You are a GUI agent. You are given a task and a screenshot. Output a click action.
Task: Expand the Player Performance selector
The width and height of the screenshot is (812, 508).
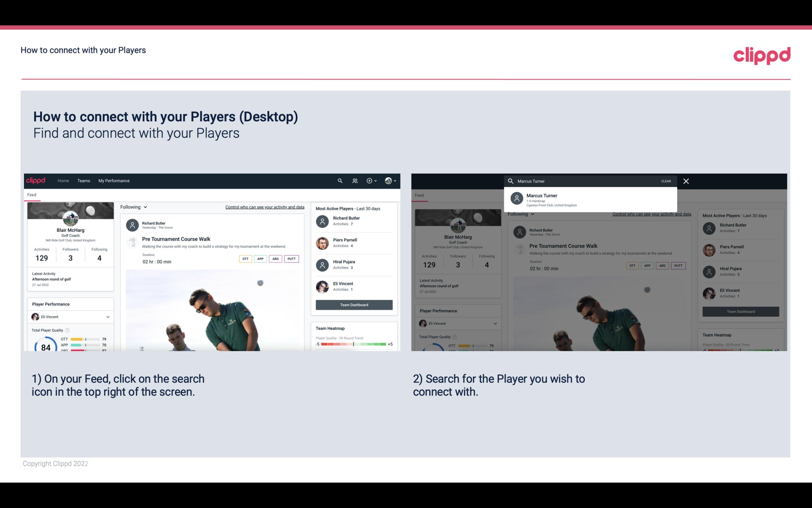[108, 317]
